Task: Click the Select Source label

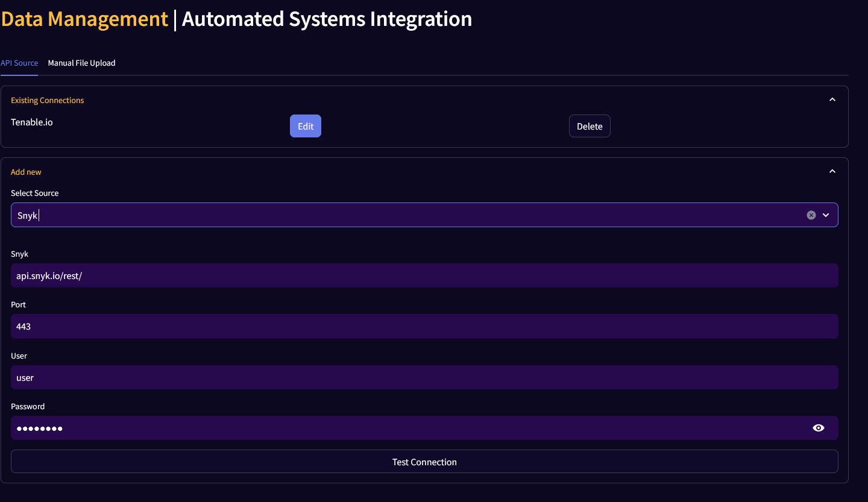Action: [35, 193]
